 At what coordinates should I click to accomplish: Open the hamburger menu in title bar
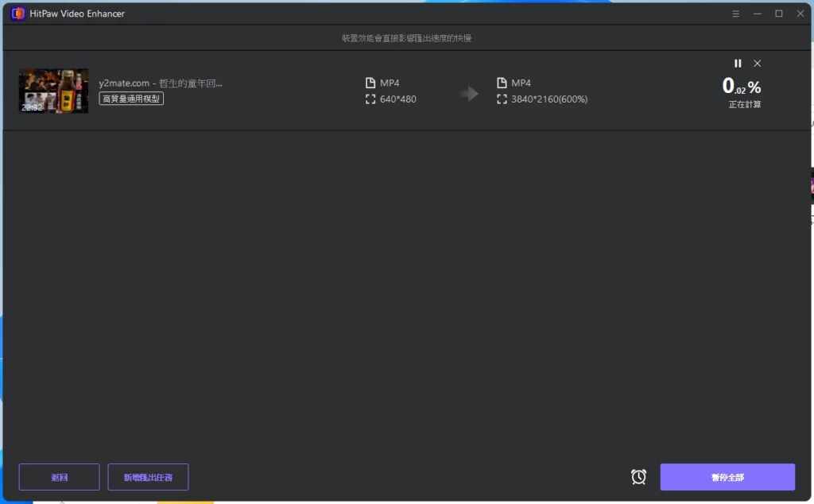[735, 14]
